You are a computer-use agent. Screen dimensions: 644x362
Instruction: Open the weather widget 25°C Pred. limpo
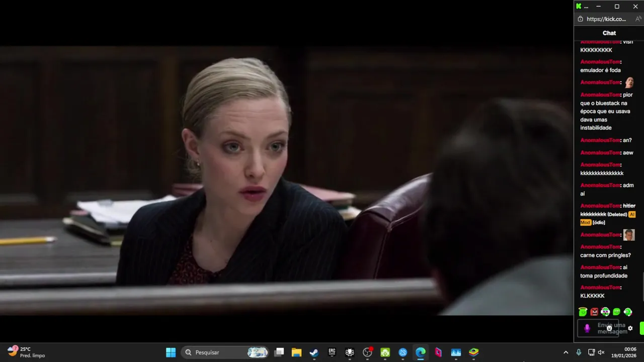click(x=26, y=352)
